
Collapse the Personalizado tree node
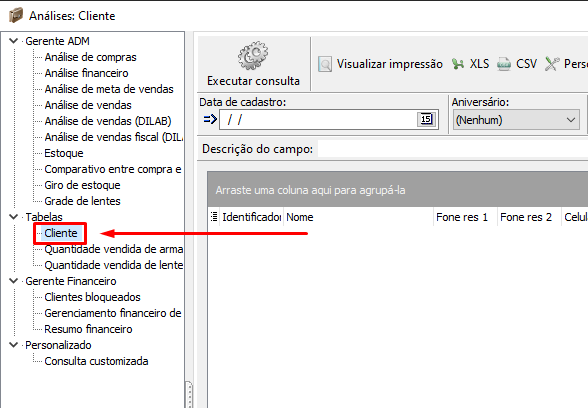(14, 345)
